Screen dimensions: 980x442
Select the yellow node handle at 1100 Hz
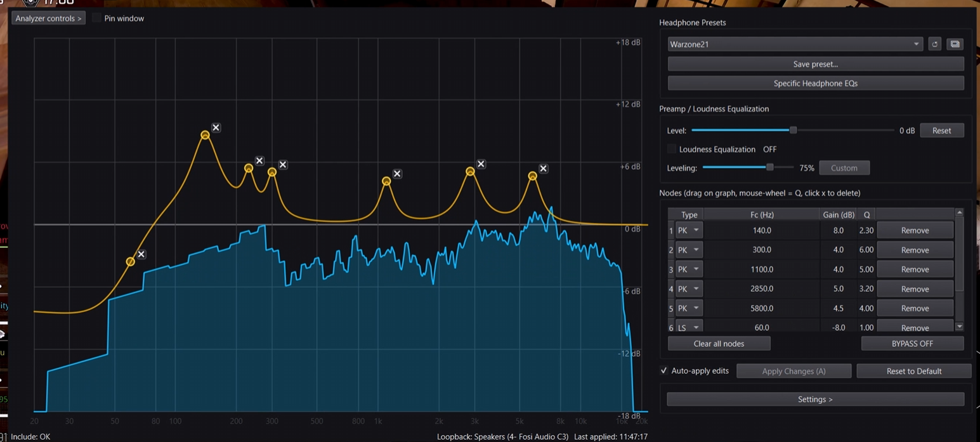pyautogui.click(x=386, y=181)
